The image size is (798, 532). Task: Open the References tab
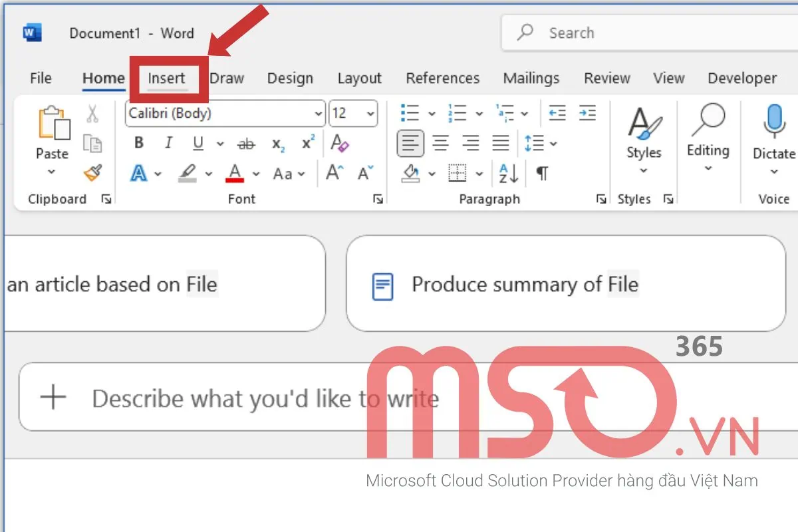(x=442, y=78)
